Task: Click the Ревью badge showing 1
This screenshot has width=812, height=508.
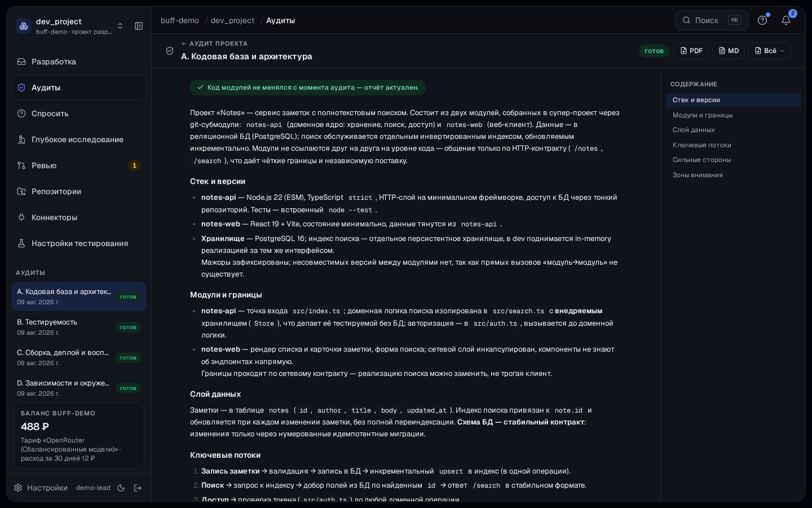Action: (x=134, y=165)
